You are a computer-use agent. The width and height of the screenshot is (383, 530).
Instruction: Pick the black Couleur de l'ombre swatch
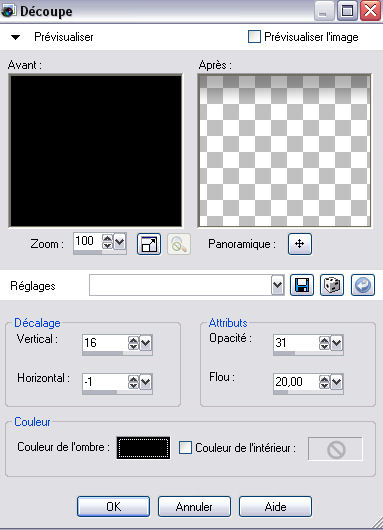pos(143,448)
